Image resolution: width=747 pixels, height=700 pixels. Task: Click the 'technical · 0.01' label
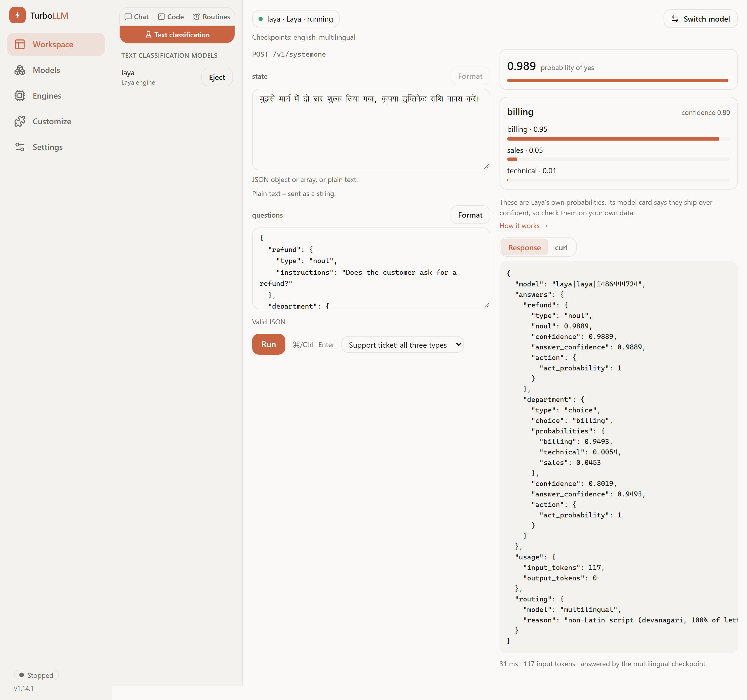pyautogui.click(x=531, y=171)
